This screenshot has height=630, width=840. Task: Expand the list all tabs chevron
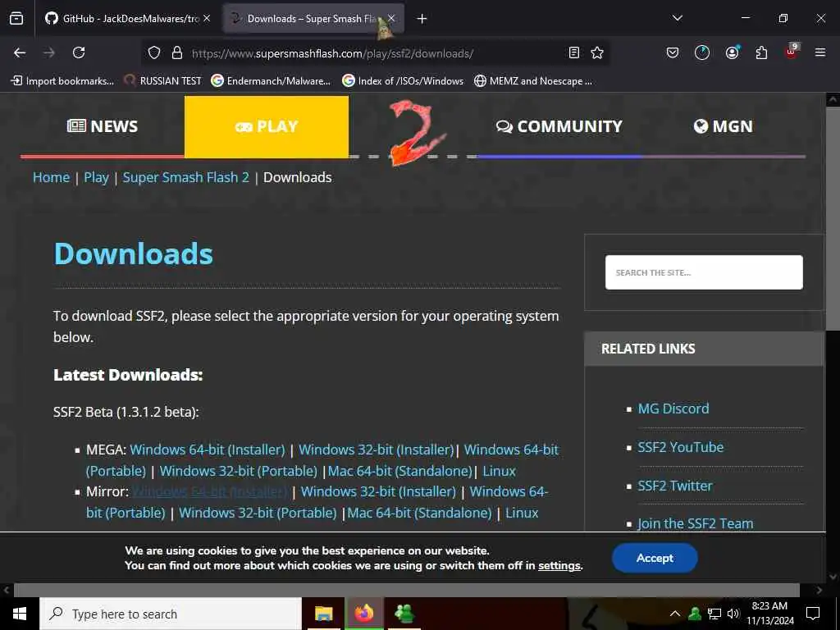point(677,18)
